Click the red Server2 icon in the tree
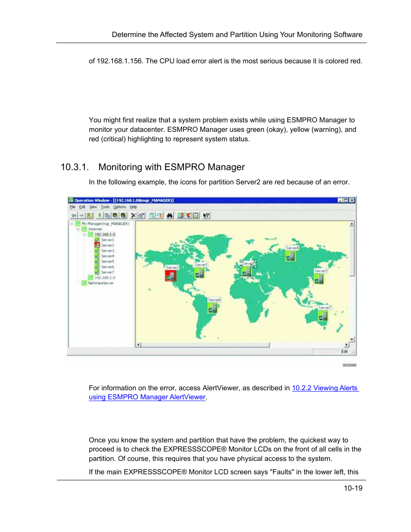Screen dimensions: 411x532 tap(97, 245)
